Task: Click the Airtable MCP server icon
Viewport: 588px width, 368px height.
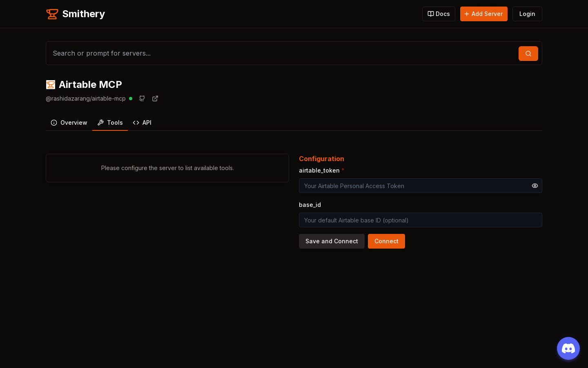Action: [51, 85]
